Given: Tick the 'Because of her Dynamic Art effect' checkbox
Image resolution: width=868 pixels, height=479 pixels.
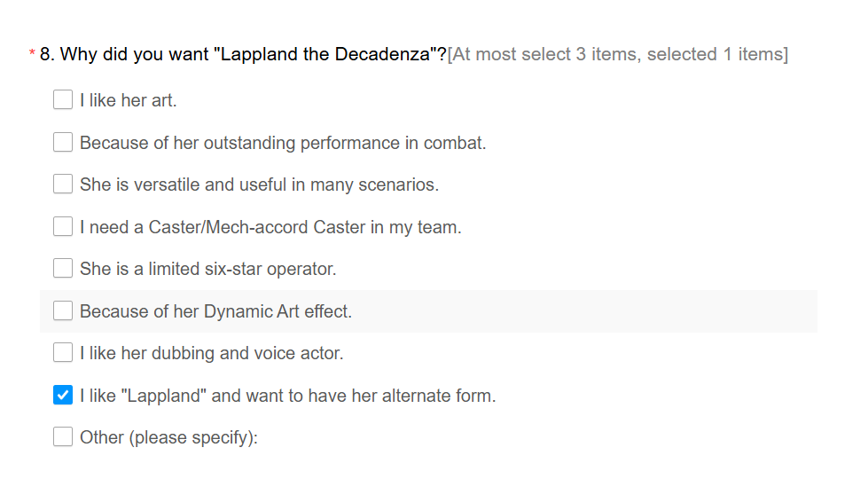Looking at the screenshot, I should tap(63, 310).
